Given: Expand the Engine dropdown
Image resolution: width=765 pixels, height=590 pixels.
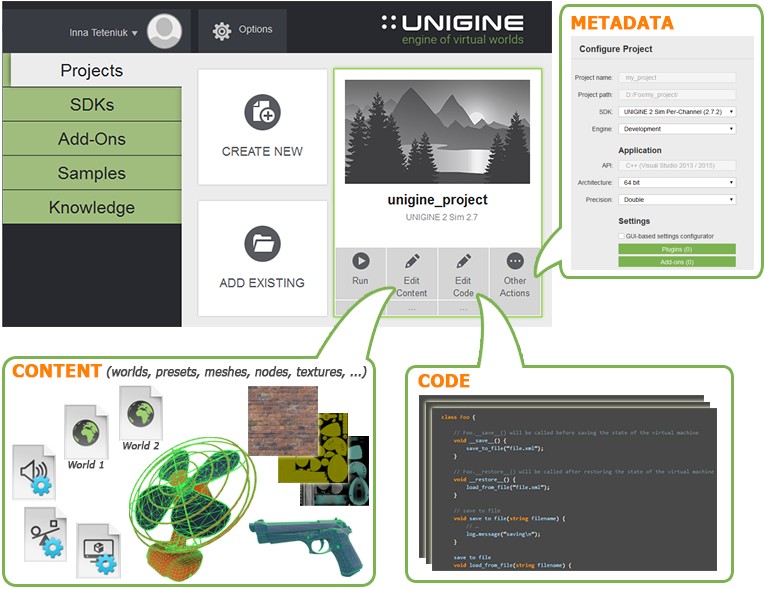Looking at the screenshot, I should 677,129.
